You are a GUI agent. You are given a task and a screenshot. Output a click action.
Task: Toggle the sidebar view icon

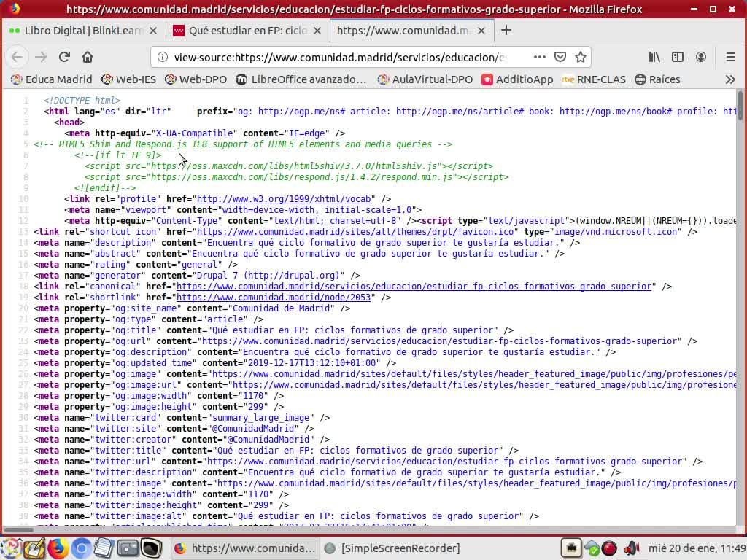tap(678, 57)
